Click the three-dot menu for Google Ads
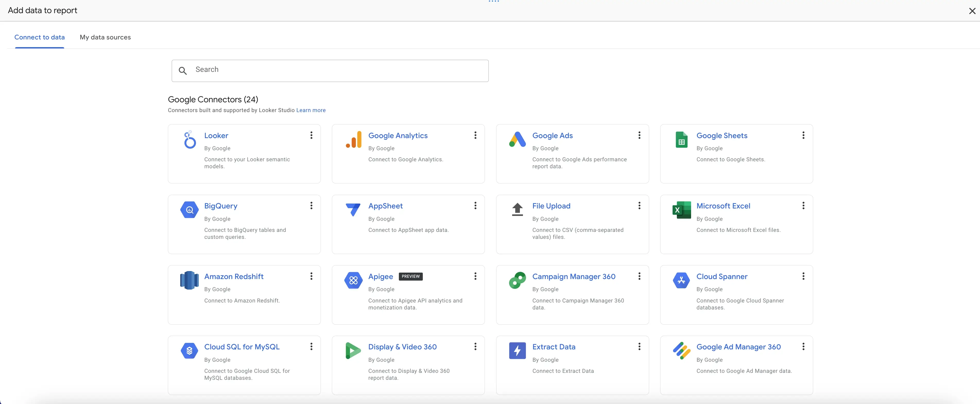 coord(639,134)
